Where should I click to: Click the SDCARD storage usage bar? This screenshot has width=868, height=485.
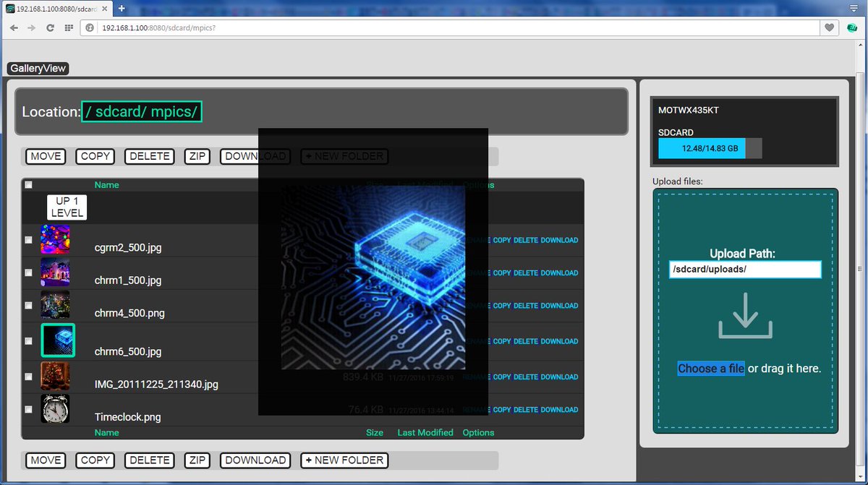click(710, 148)
